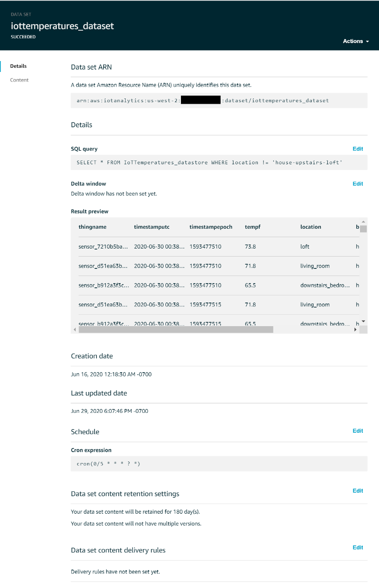The image size is (379, 588).
Task: Click the cron(0/5 * * * ? *) expression
Action: pos(108,463)
